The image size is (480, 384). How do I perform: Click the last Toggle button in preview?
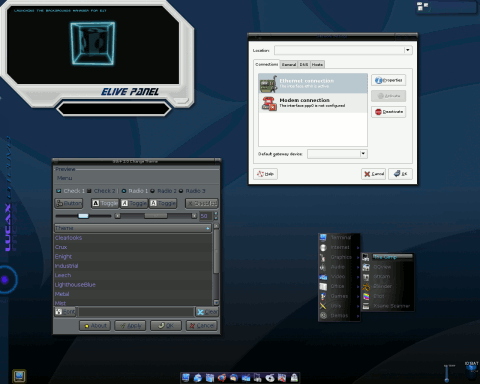[163, 203]
